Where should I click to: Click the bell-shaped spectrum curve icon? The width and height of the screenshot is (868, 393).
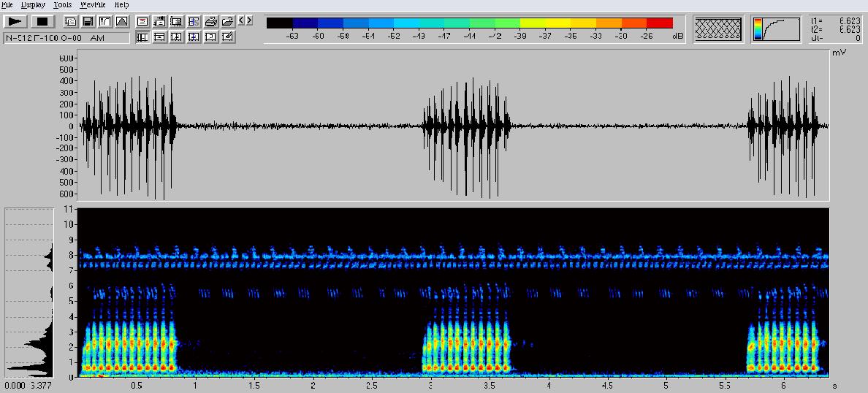(x=121, y=21)
